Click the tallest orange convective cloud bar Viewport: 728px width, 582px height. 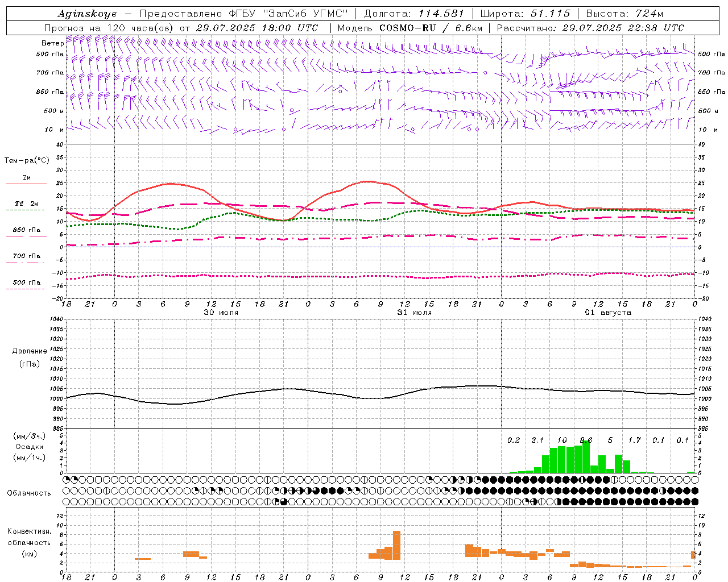[x=396, y=545]
